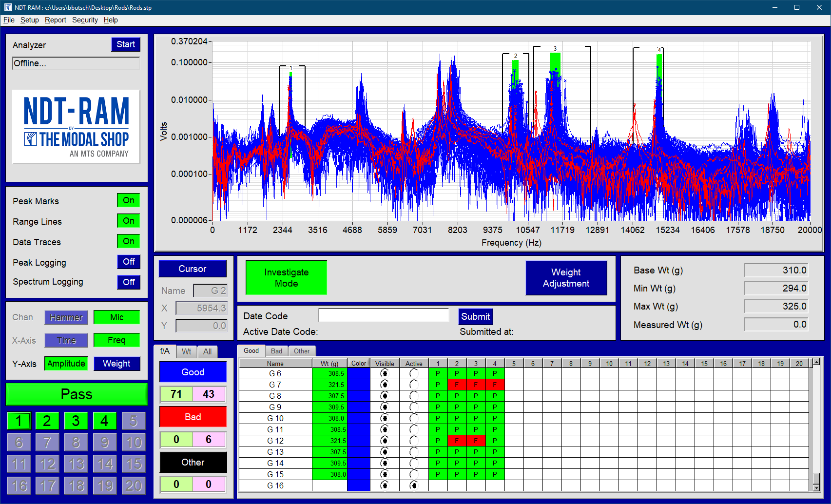This screenshot has height=504, width=831.
Task: Click the black Other category button
Action: coord(193,462)
